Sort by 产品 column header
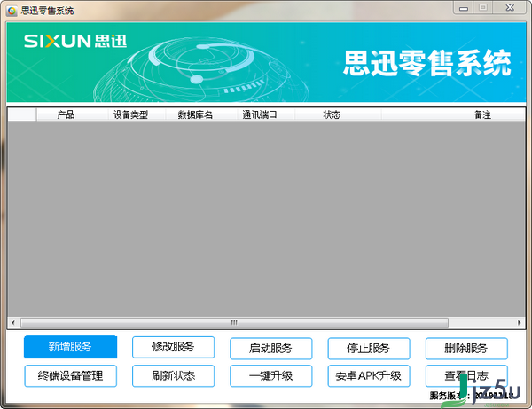Screen dimensions: 532x409 pyautogui.click(x=73, y=114)
